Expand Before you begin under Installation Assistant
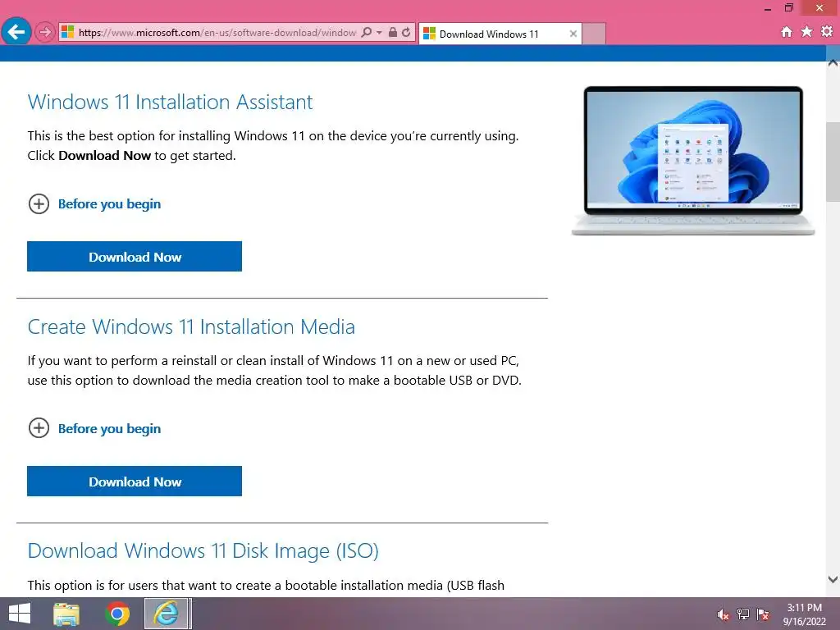840x630 pixels. pyautogui.click(x=39, y=204)
